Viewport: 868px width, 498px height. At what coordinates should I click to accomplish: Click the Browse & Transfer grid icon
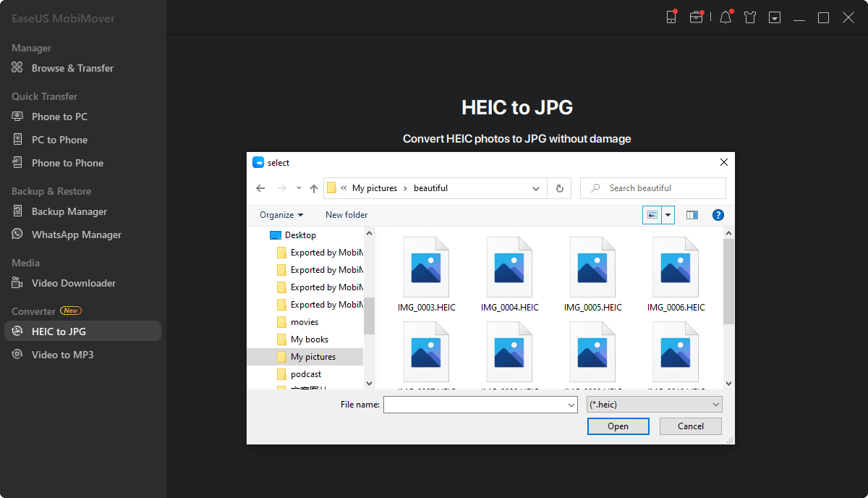tap(17, 68)
